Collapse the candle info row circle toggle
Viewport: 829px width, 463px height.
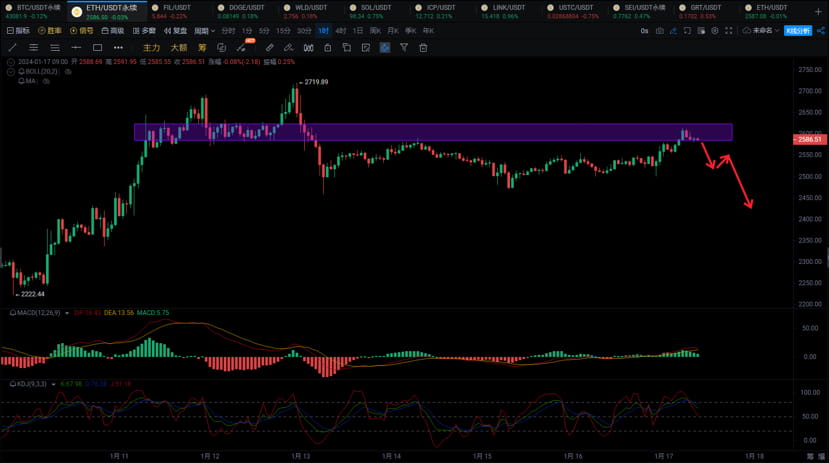(x=11, y=62)
